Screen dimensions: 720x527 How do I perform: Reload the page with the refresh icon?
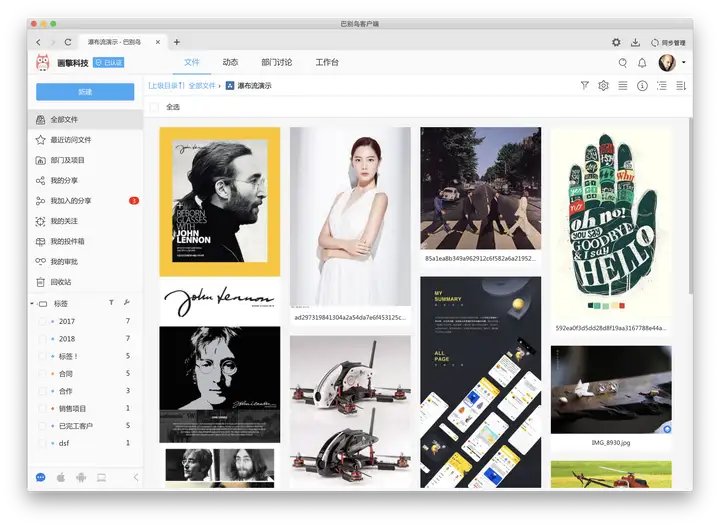(68, 42)
